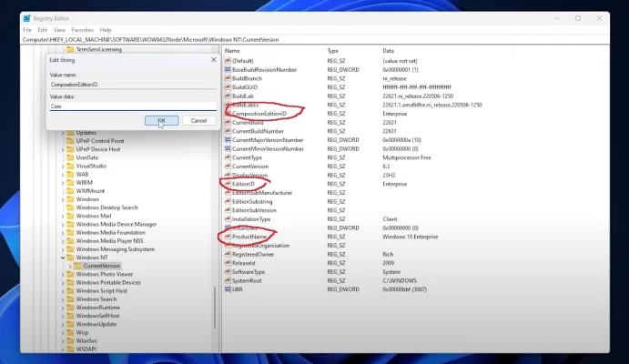Expand the VisualStudio key
Screen dimensions: 629x364
(x=62, y=166)
